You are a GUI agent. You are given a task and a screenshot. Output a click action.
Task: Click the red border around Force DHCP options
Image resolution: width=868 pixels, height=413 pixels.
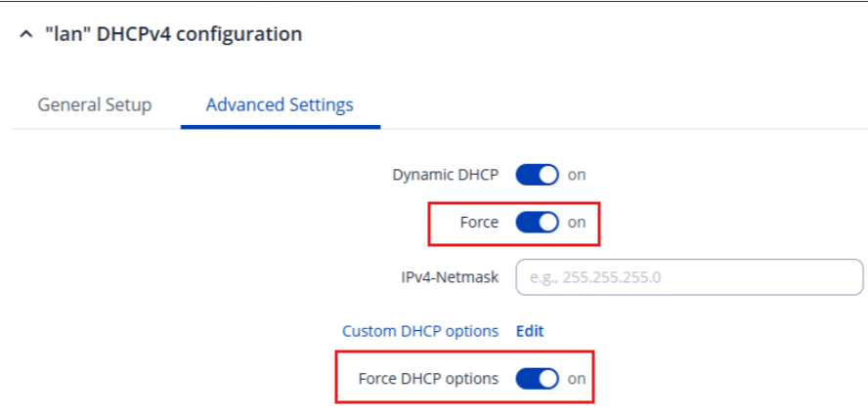click(x=337, y=378)
